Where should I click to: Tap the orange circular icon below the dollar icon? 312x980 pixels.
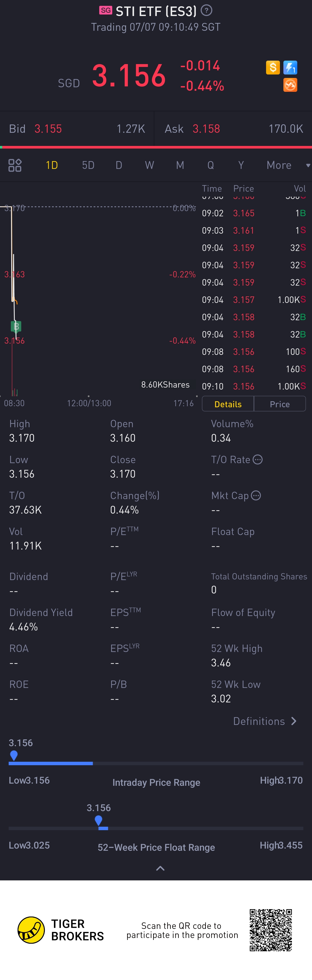(290, 85)
